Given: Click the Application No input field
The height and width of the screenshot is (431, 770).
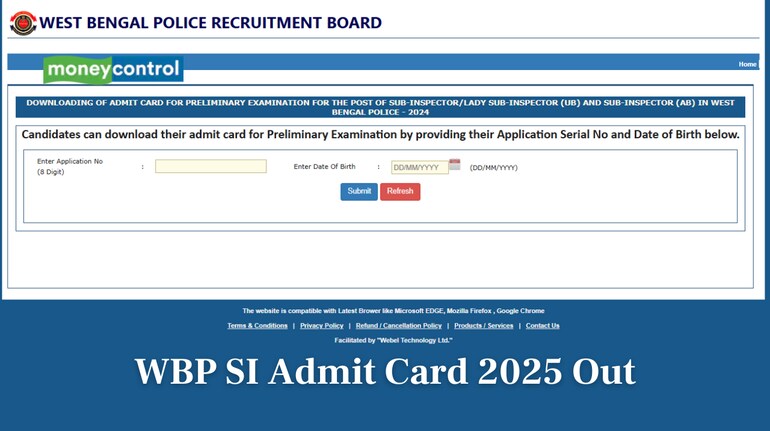Looking at the screenshot, I should tap(210, 167).
